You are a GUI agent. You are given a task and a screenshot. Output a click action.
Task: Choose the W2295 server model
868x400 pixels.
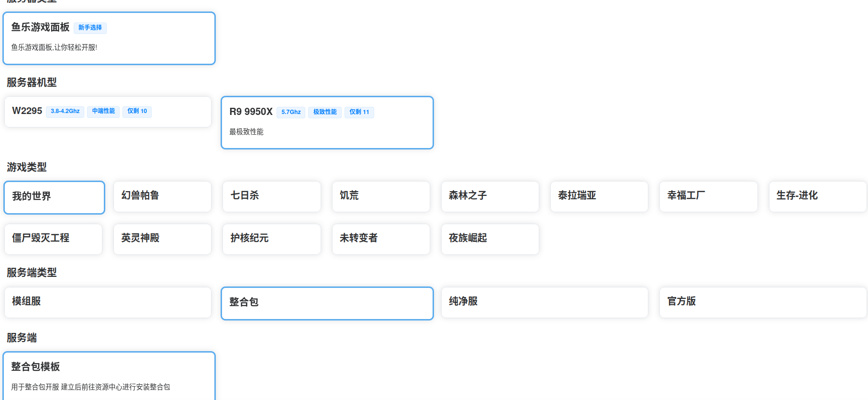pos(108,112)
